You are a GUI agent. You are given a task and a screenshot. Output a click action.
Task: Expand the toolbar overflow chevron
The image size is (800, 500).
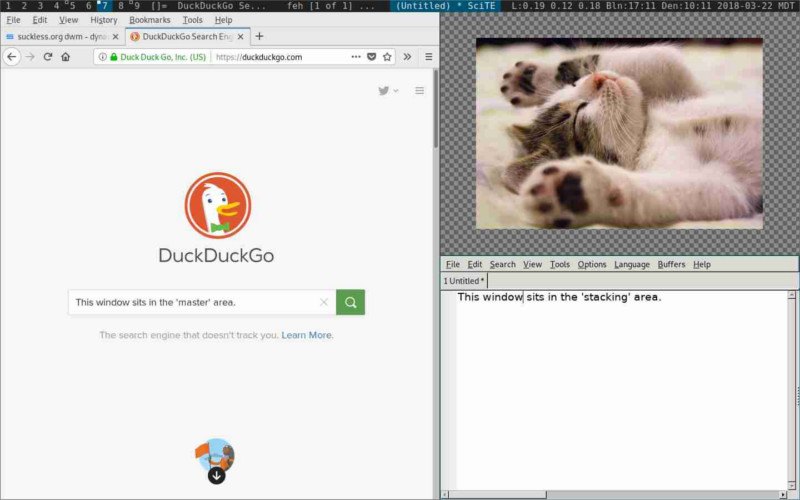tap(407, 57)
